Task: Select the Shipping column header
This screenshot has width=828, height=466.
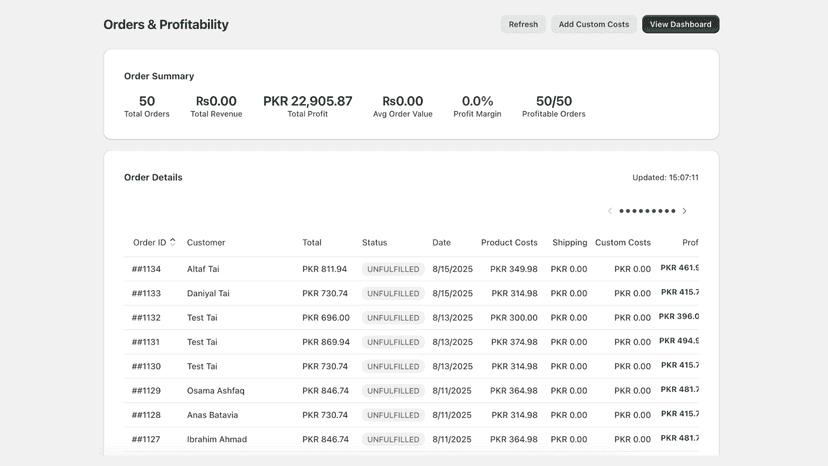Action: 569,243
